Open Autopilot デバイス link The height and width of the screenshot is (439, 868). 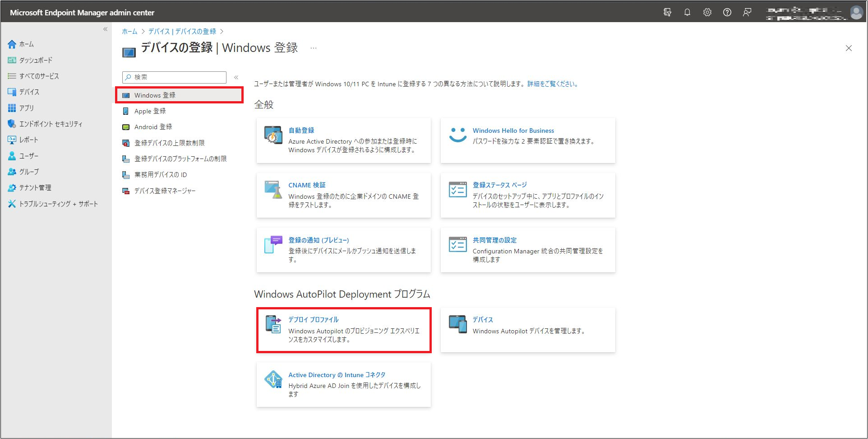483,320
